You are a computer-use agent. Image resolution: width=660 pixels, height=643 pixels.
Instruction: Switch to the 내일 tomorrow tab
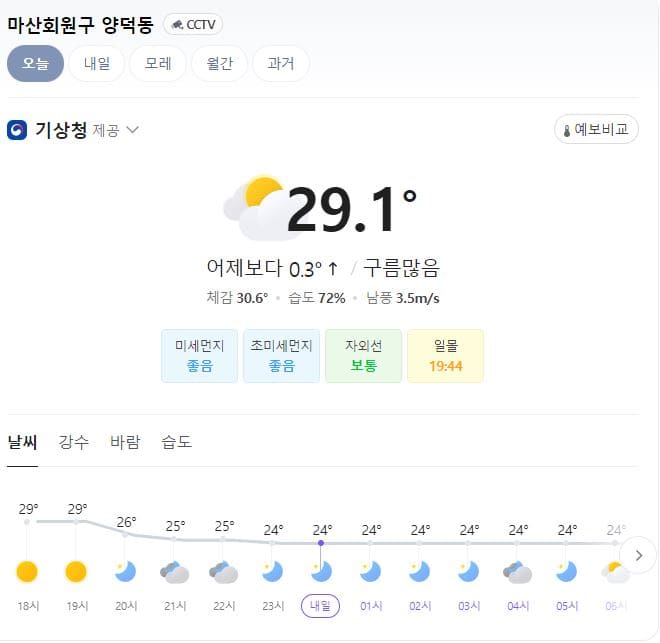click(97, 64)
